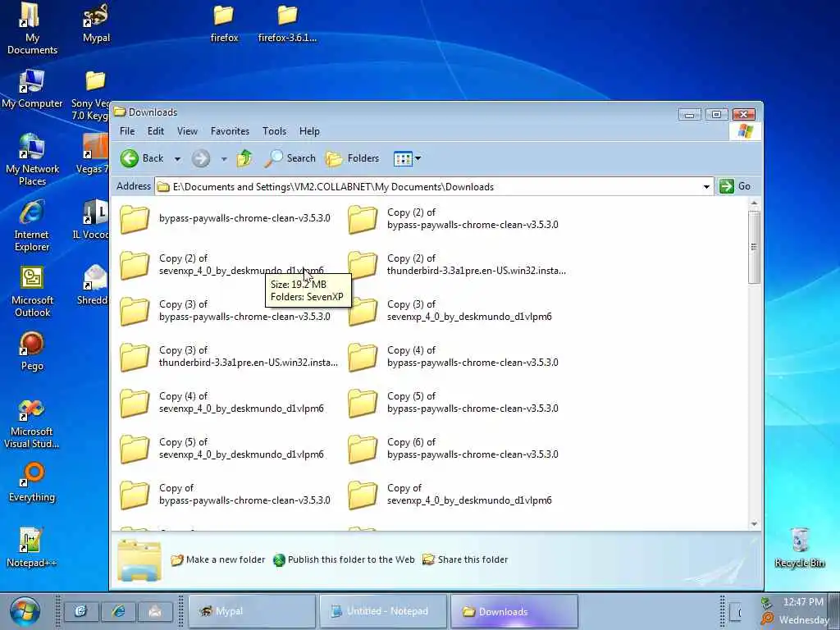Open the Back history dropdown arrow
840x630 pixels.
pos(177,159)
